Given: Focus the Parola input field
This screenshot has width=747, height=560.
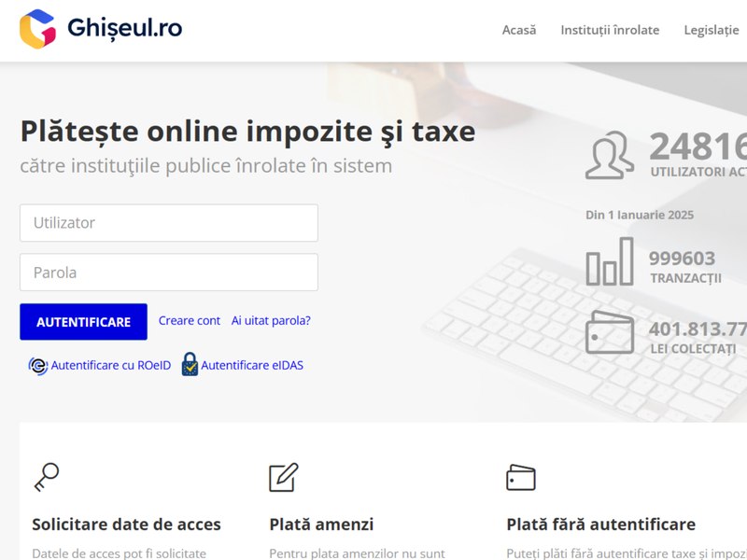Looking at the screenshot, I should [169, 273].
